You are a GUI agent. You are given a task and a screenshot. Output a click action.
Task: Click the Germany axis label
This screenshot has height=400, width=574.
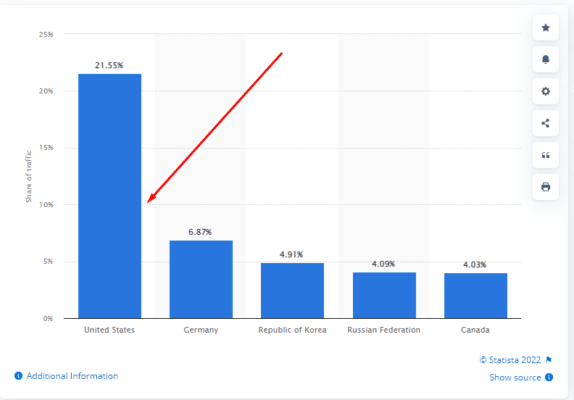coord(201,330)
